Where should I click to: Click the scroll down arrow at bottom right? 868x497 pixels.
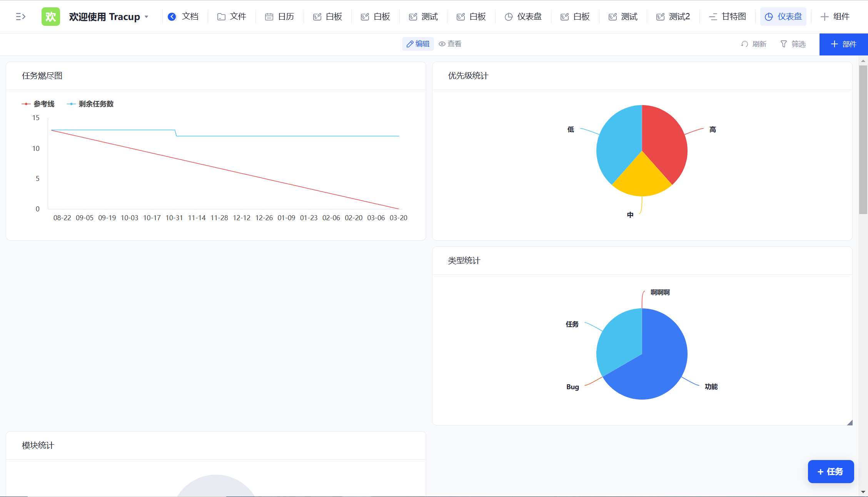863,492
